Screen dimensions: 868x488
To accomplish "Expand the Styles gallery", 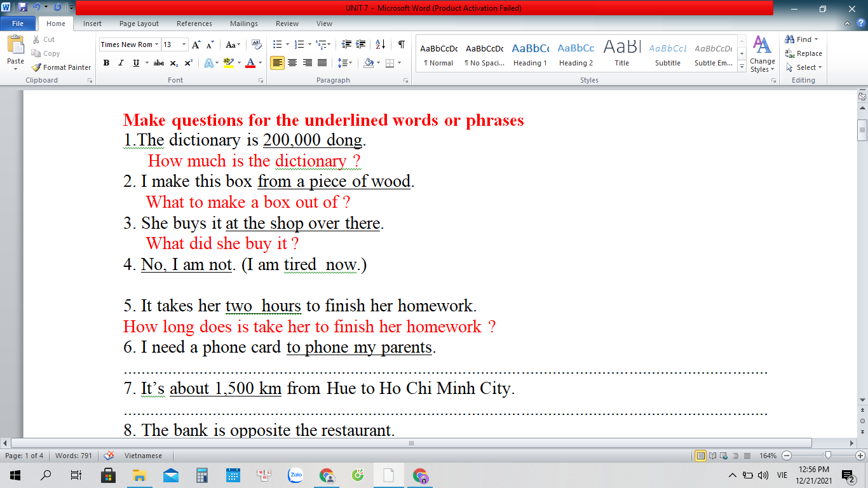I will pyautogui.click(x=742, y=64).
